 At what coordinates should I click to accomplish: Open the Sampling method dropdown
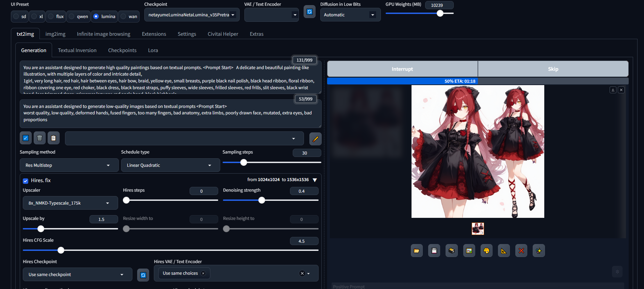click(x=69, y=165)
